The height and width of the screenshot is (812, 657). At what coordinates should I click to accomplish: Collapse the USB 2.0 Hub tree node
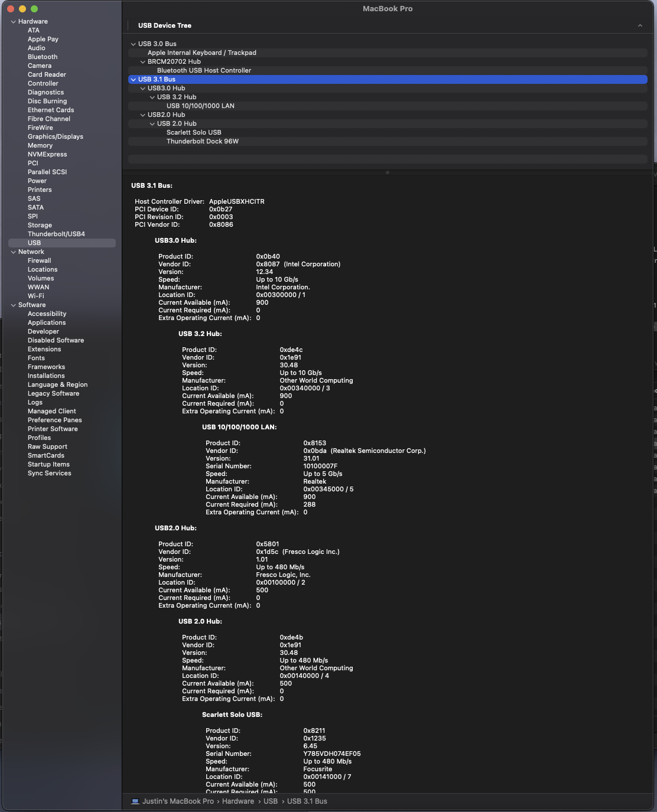(152, 124)
